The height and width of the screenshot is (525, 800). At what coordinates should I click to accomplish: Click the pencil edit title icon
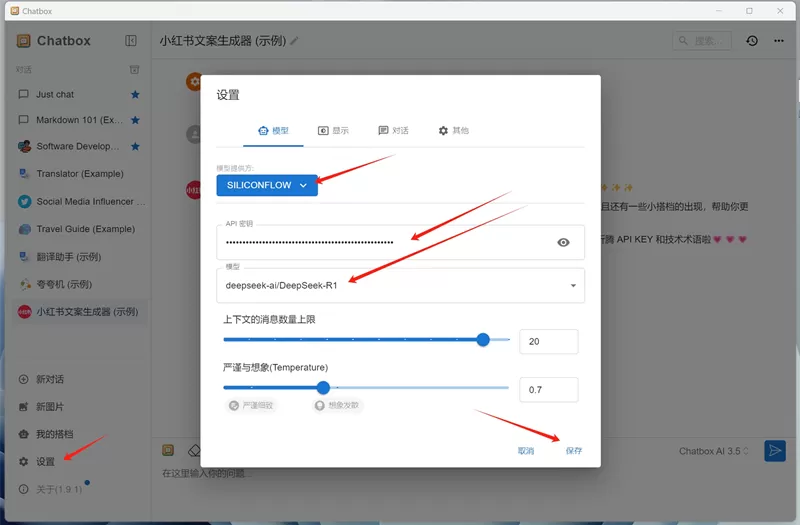[x=294, y=41]
